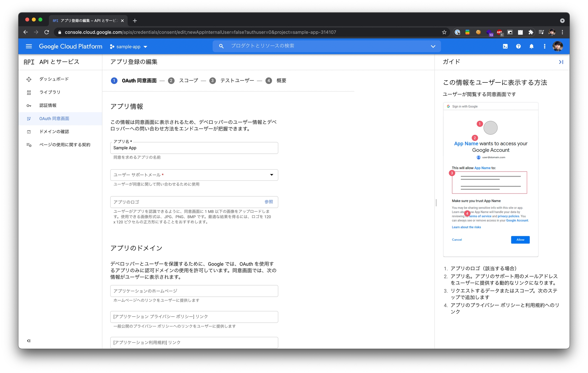Screen dimensions: 588x373
Task: Select 認証情報 in the sidebar
Action: (48, 105)
